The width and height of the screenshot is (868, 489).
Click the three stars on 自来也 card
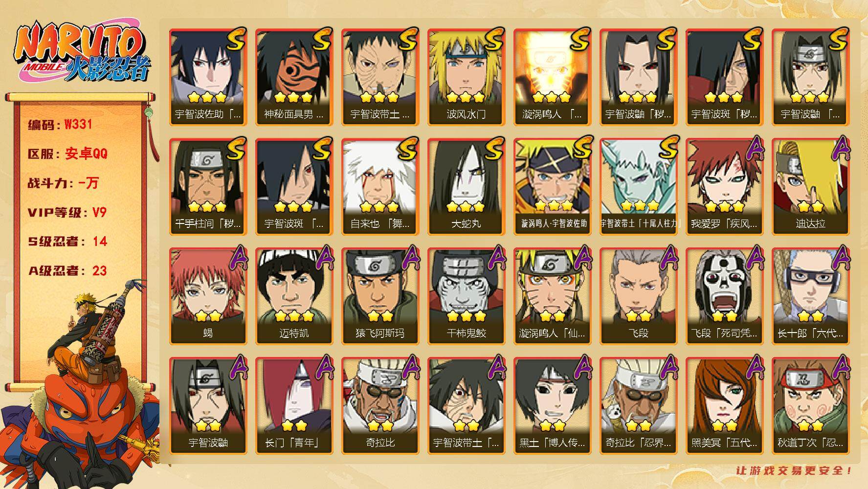pos(380,207)
